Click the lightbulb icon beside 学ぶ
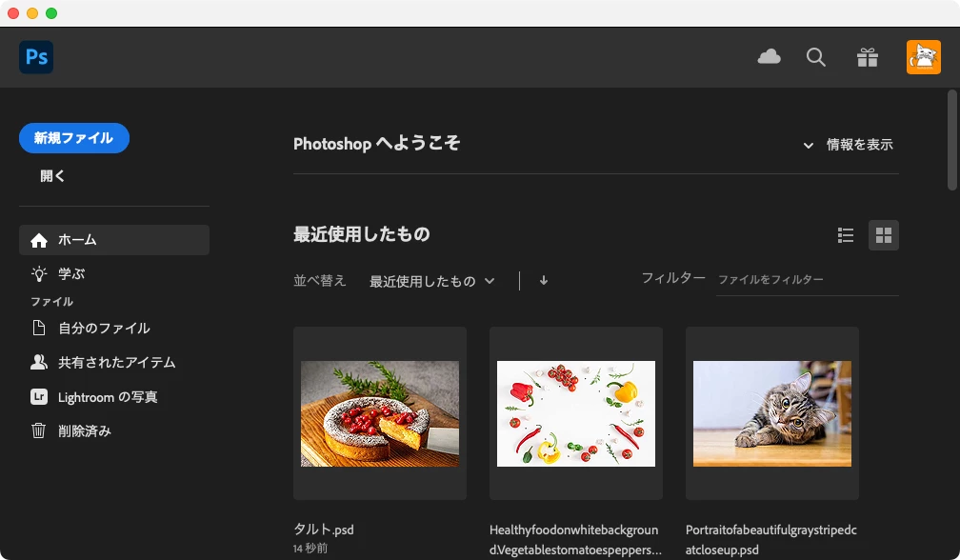Screen dimensions: 960x560 click(x=39, y=273)
